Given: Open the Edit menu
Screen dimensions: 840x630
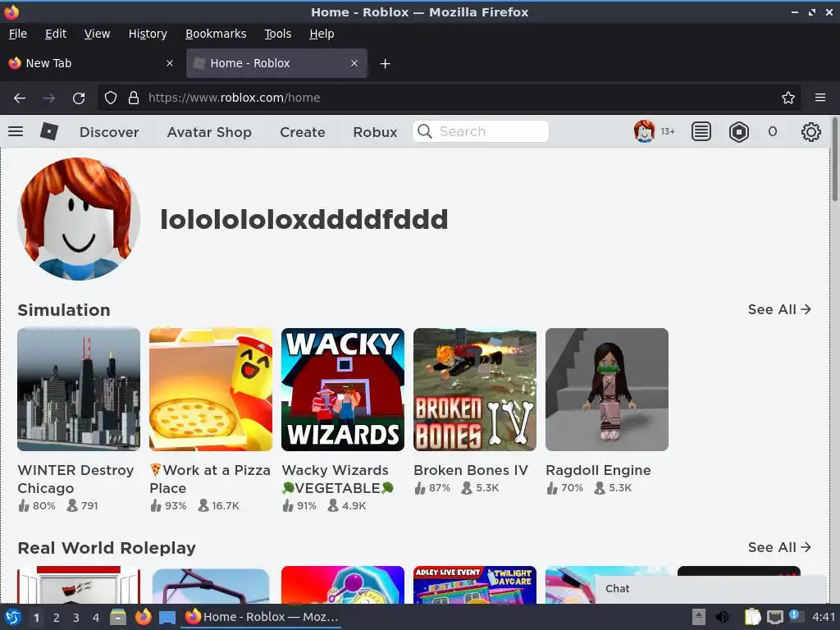Looking at the screenshot, I should pos(56,34).
